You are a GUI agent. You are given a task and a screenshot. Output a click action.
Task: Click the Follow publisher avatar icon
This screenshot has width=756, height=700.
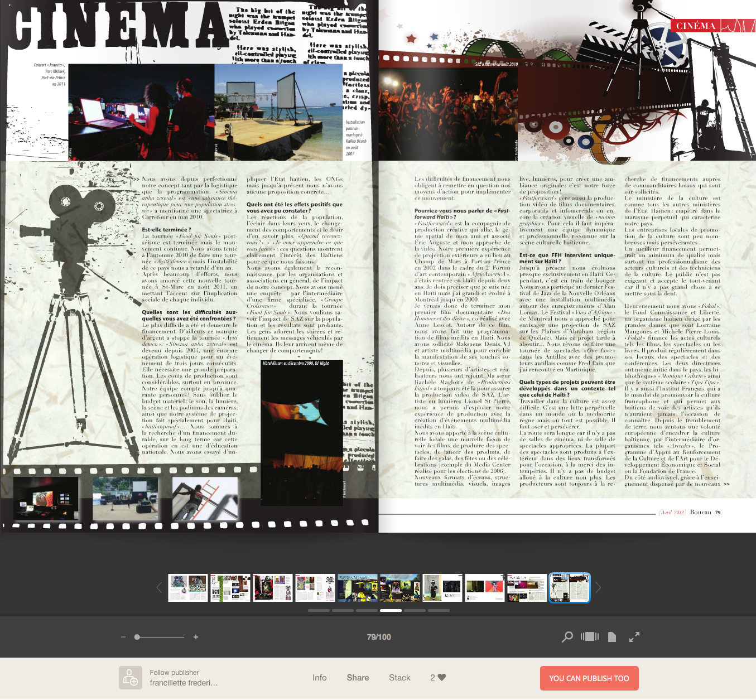(130, 678)
